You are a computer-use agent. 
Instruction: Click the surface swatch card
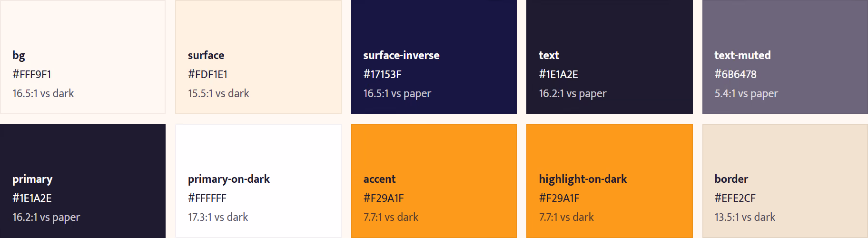258,57
